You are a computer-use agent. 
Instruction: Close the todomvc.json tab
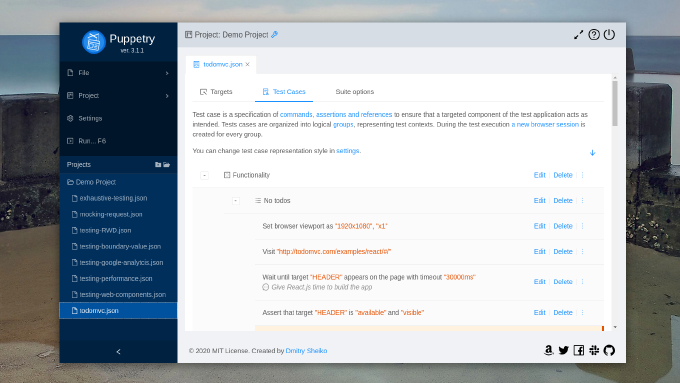(x=248, y=64)
